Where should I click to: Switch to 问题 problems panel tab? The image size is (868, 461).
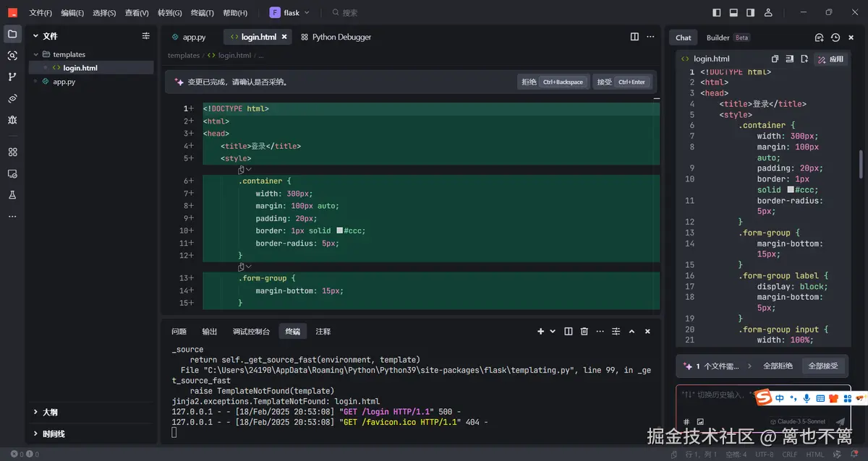point(179,331)
